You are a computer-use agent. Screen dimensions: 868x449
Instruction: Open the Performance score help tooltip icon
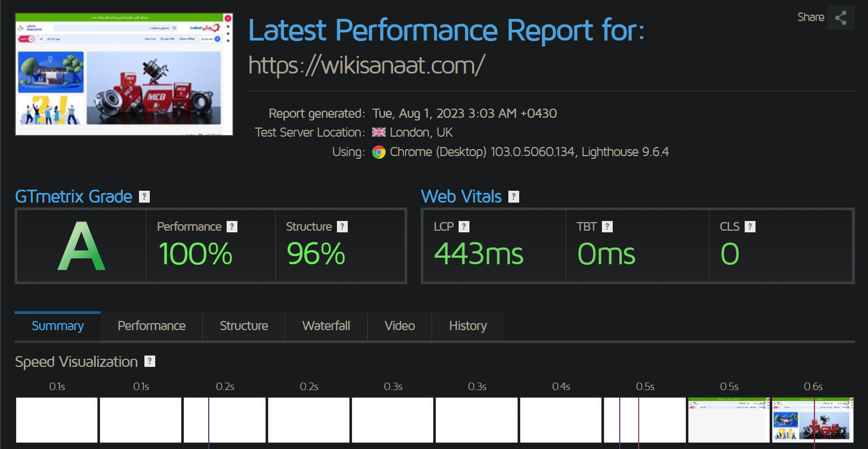tap(232, 227)
